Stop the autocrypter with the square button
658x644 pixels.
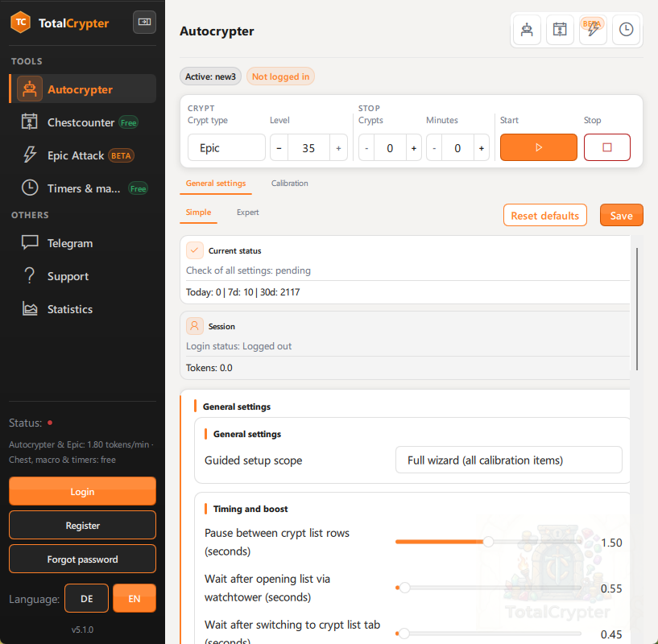[x=606, y=147]
